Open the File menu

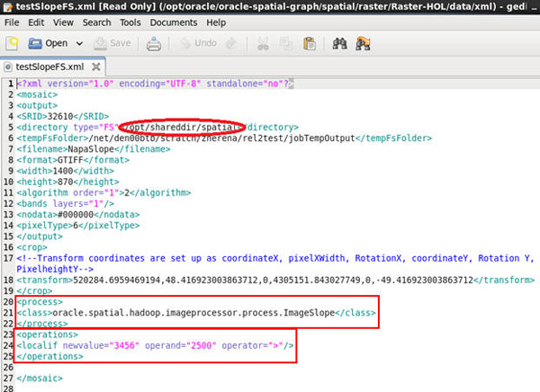12,22
